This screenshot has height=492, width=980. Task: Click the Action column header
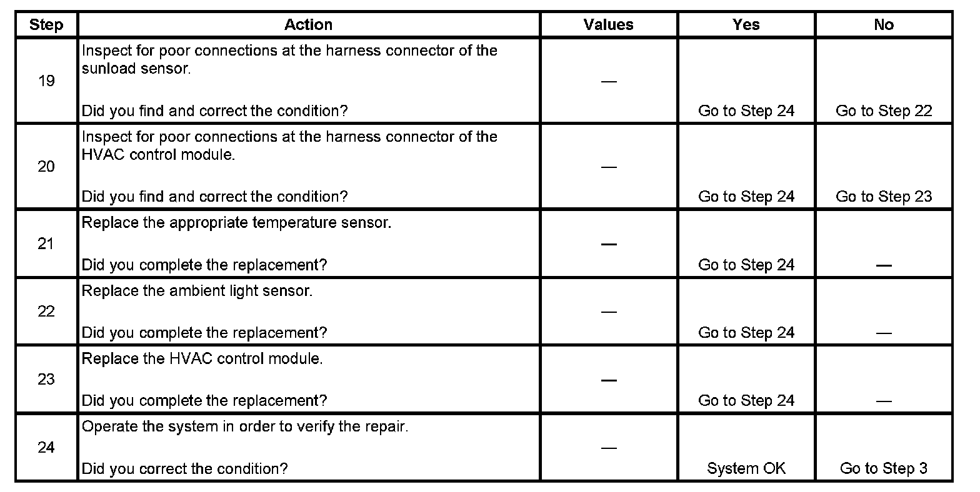click(x=308, y=25)
